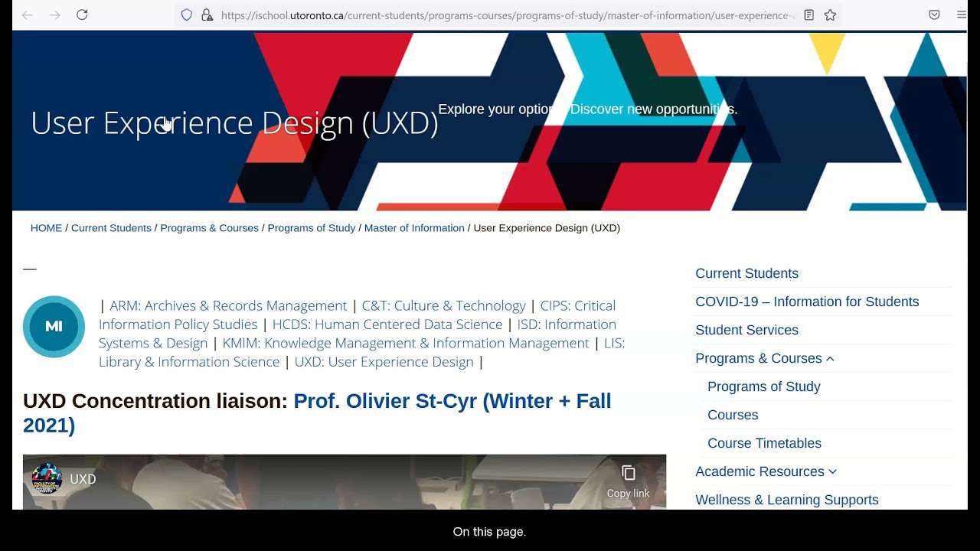980x551 pixels.
Task: Click the User Experience Design (UXD) page heading
Action: pos(234,122)
